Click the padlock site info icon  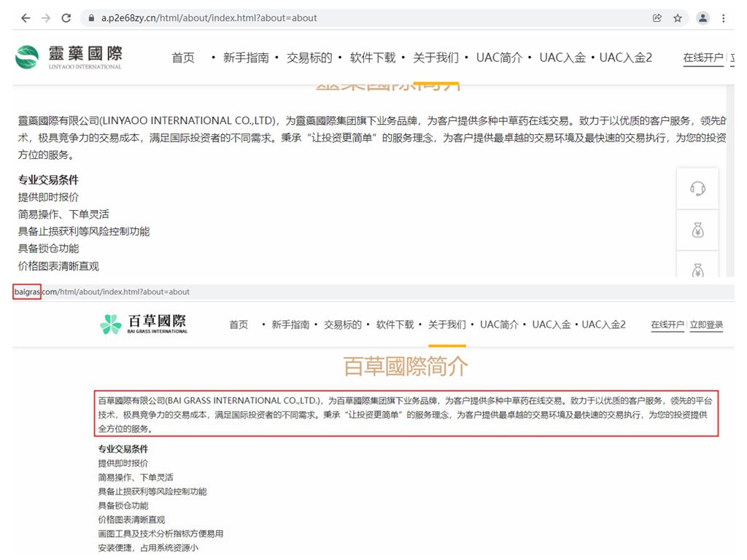click(x=91, y=18)
